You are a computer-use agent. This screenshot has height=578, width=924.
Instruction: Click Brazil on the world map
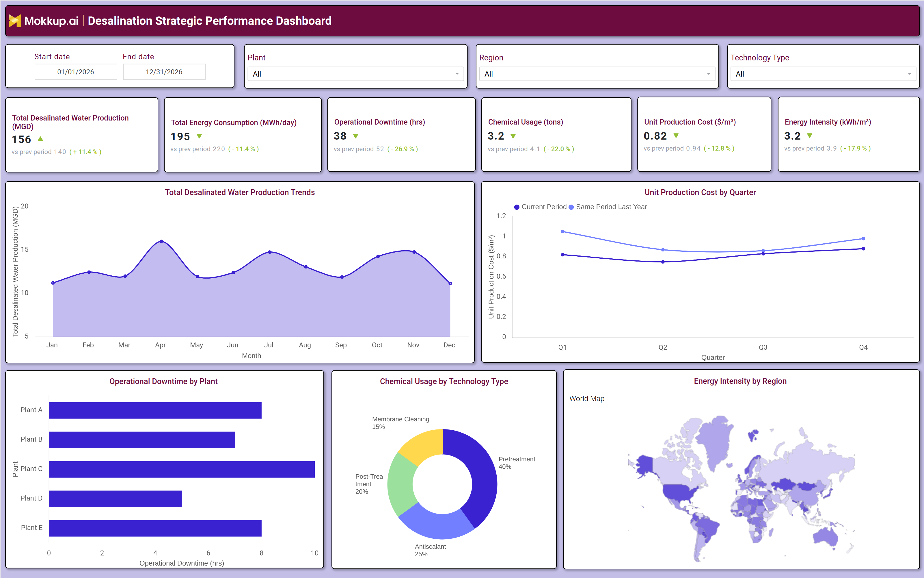[x=709, y=529]
